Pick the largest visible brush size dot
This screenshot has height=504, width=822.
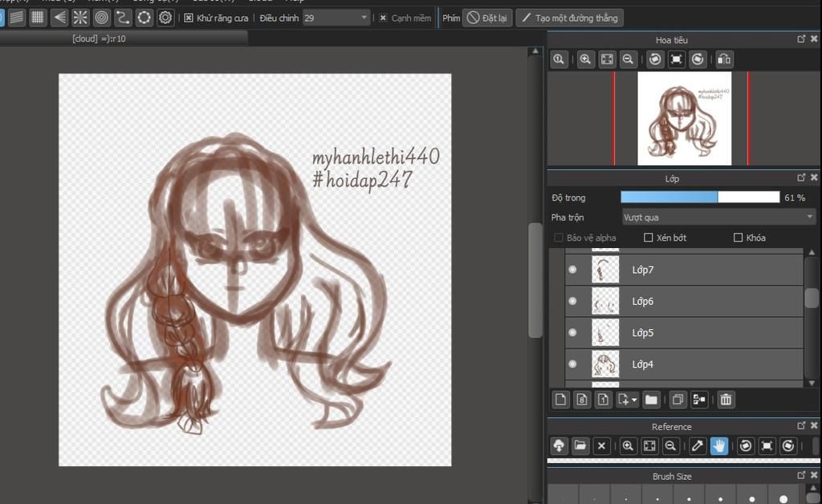point(783,499)
